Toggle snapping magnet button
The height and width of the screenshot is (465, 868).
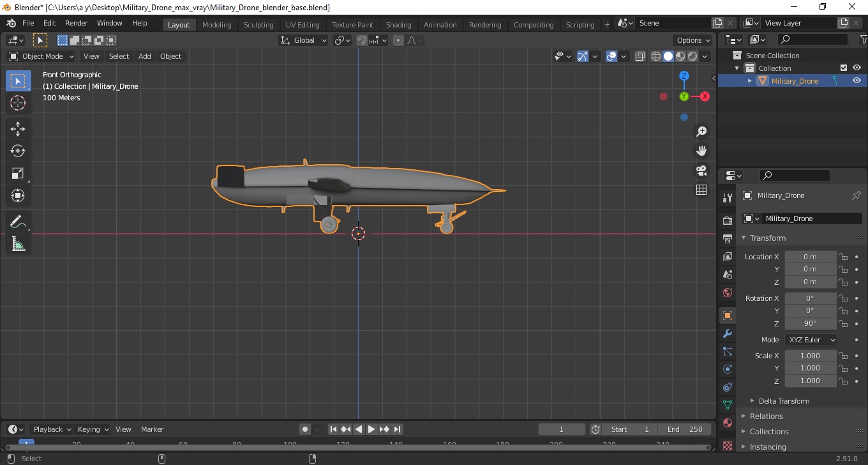(362, 40)
